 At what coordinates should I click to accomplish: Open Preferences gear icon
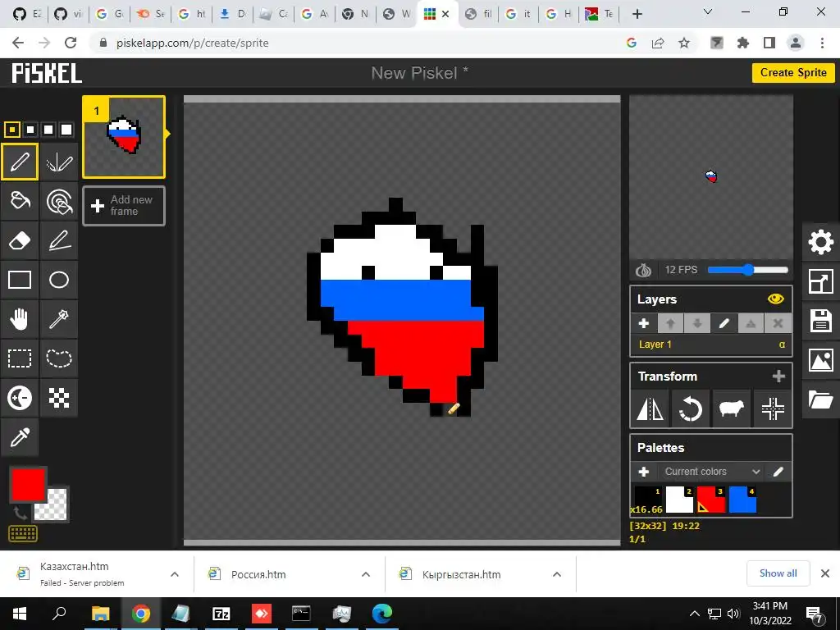point(820,242)
